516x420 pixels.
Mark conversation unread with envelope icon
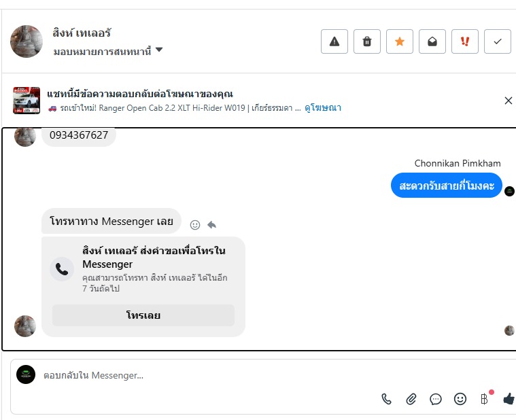432,41
